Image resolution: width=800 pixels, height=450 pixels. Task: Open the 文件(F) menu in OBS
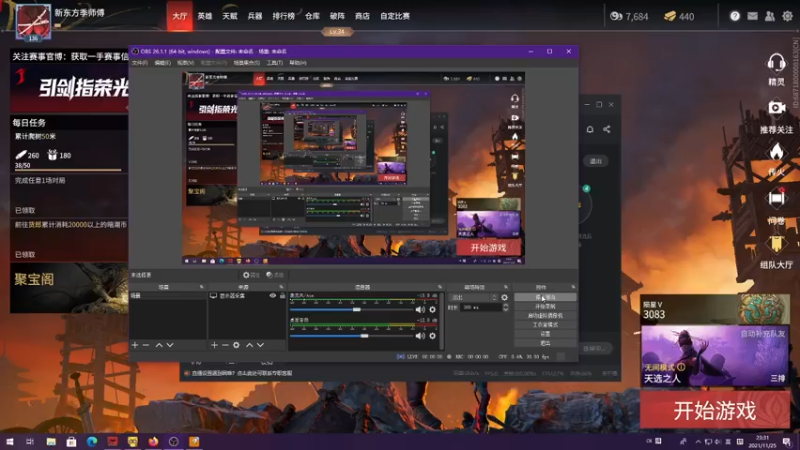tap(139, 63)
